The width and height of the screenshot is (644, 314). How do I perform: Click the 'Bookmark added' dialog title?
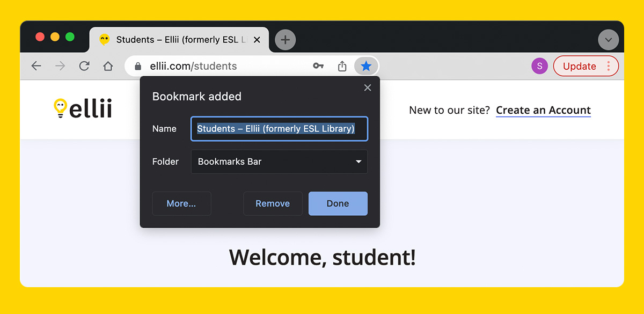197,97
